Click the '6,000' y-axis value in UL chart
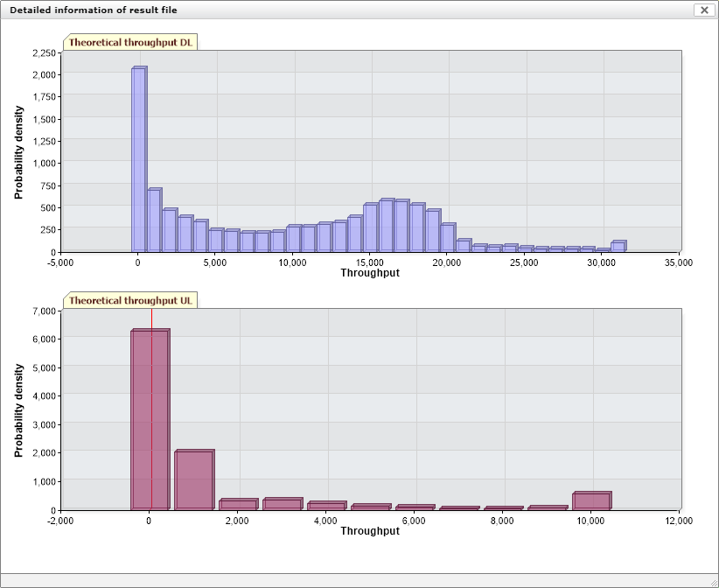Viewport: 719px width, 588px height. 44,339
